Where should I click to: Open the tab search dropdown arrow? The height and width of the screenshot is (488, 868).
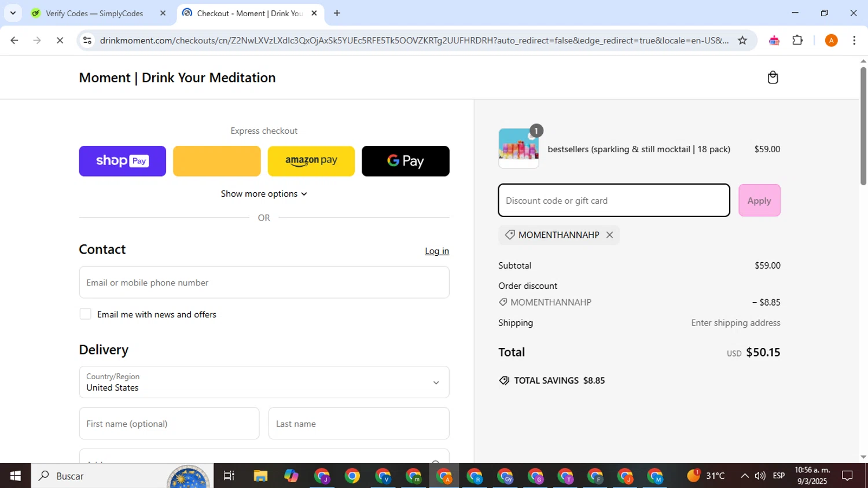tap(13, 13)
